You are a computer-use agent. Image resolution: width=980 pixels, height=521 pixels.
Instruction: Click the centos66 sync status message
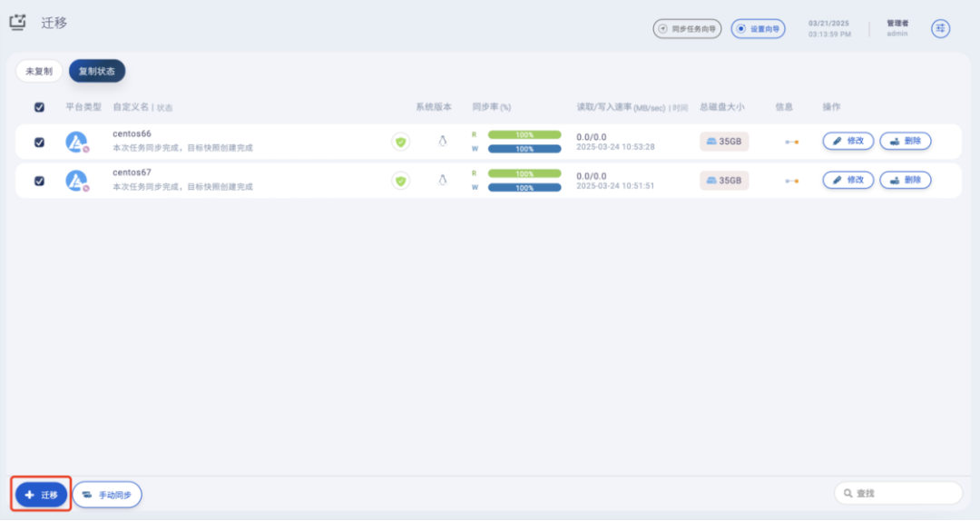[182, 148]
